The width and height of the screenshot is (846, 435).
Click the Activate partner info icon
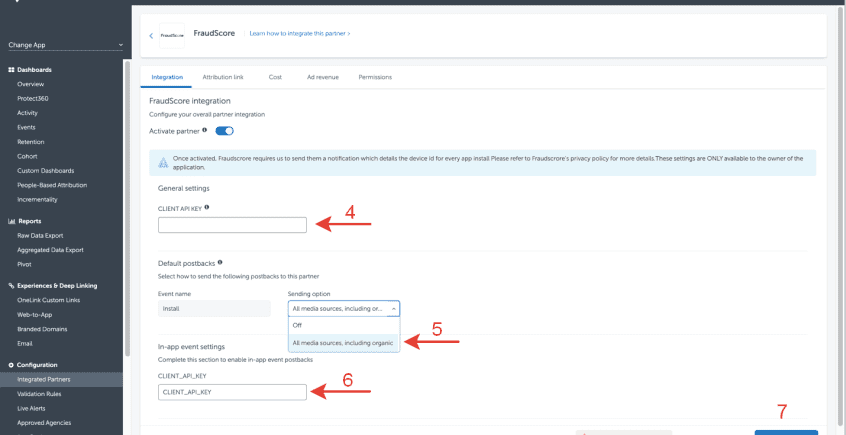[204, 130]
